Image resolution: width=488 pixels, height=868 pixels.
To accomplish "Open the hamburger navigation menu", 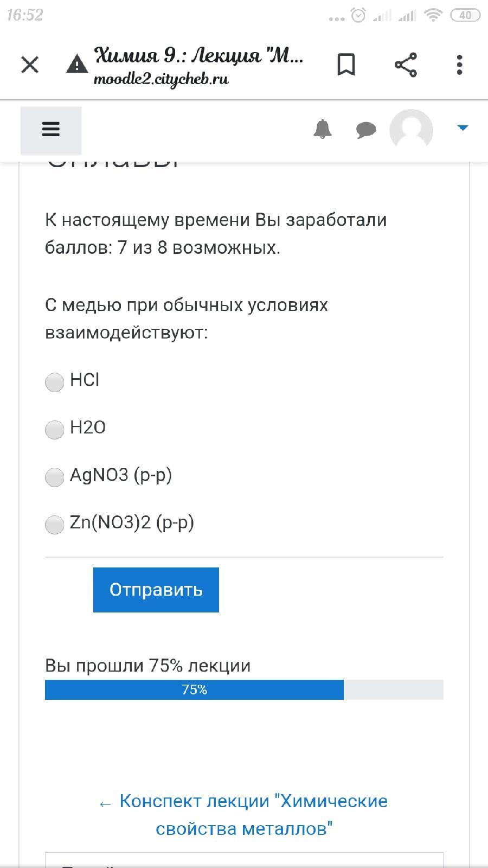I will (x=51, y=130).
